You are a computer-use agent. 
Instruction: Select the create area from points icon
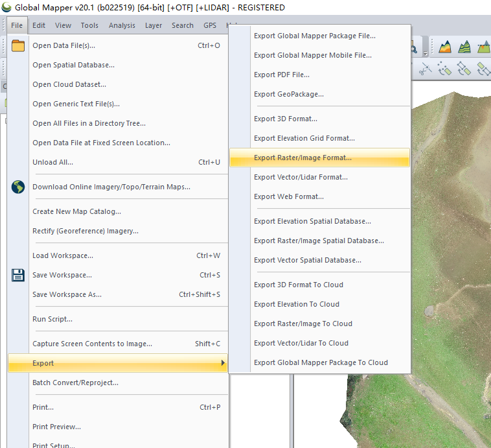click(444, 69)
